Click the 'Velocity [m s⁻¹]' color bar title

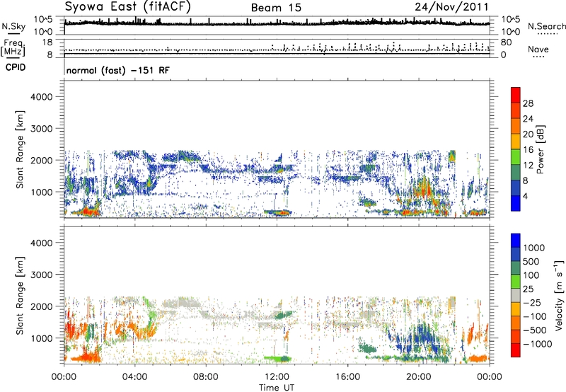point(559,296)
